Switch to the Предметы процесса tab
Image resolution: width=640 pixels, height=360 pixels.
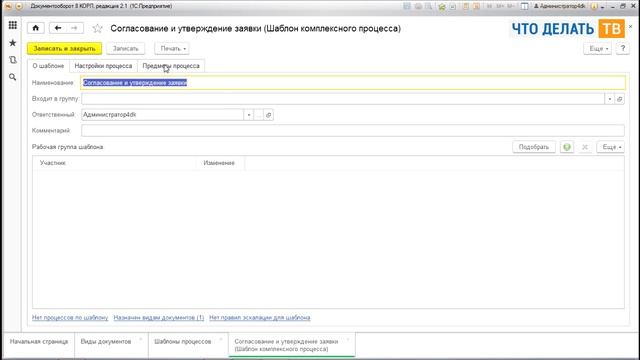171,66
